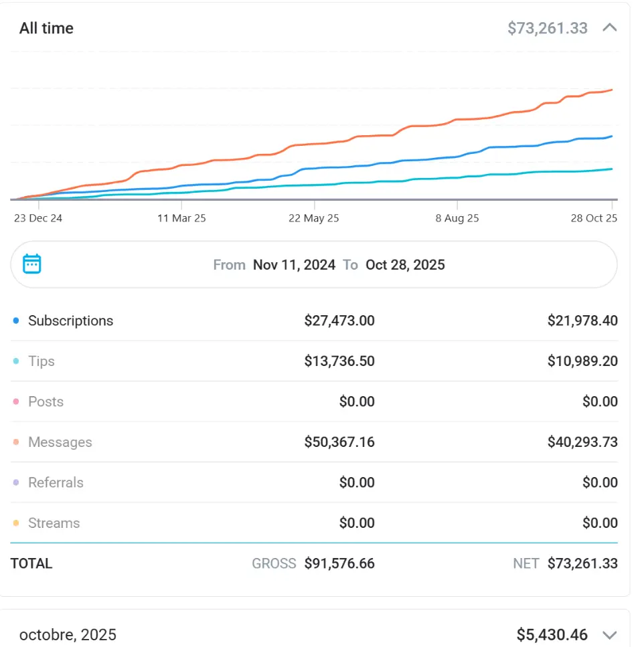Collapse the All time earnings section
The image size is (644, 647).
(x=609, y=28)
